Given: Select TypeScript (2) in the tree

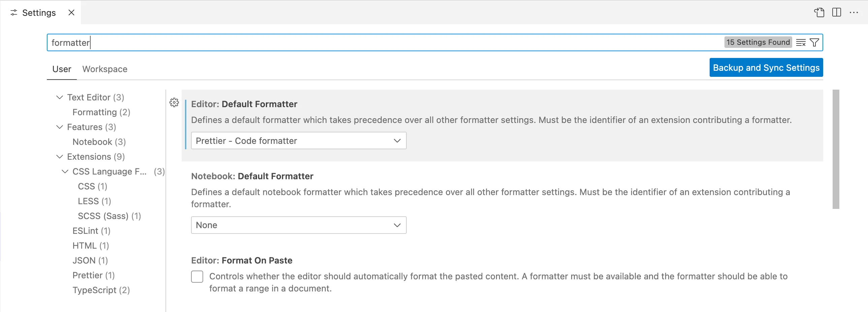Looking at the screenshot, I should (101, 290).
